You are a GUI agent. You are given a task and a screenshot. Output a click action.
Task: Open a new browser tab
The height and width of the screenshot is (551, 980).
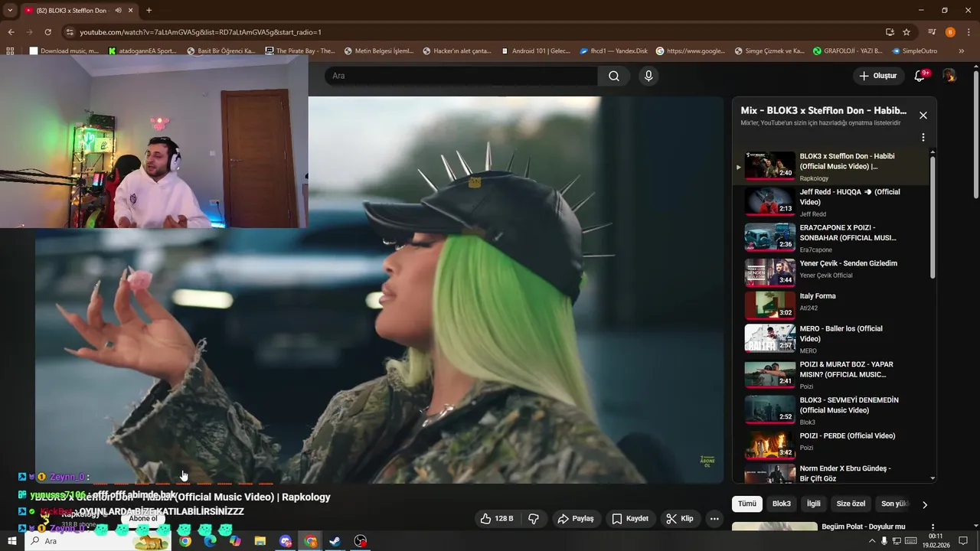click(x=149, y=11)
